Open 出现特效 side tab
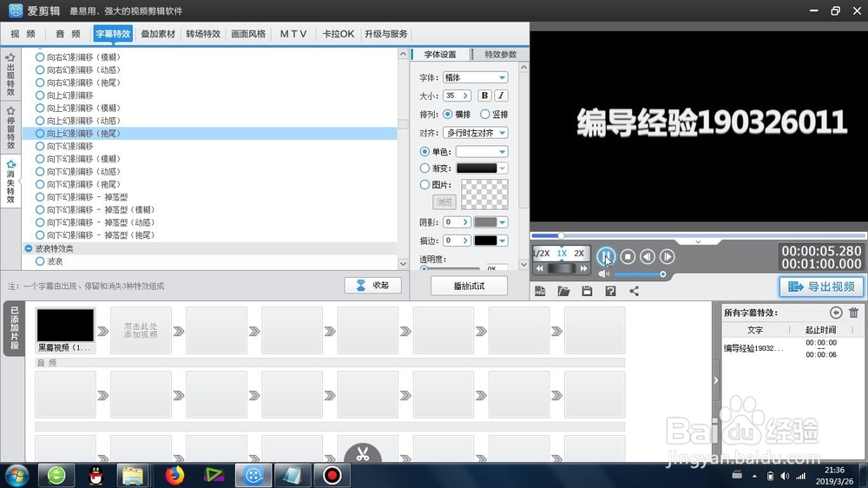The height and width of the screenshot is (488, 868). pyautogui.click(x=10, y=74)
